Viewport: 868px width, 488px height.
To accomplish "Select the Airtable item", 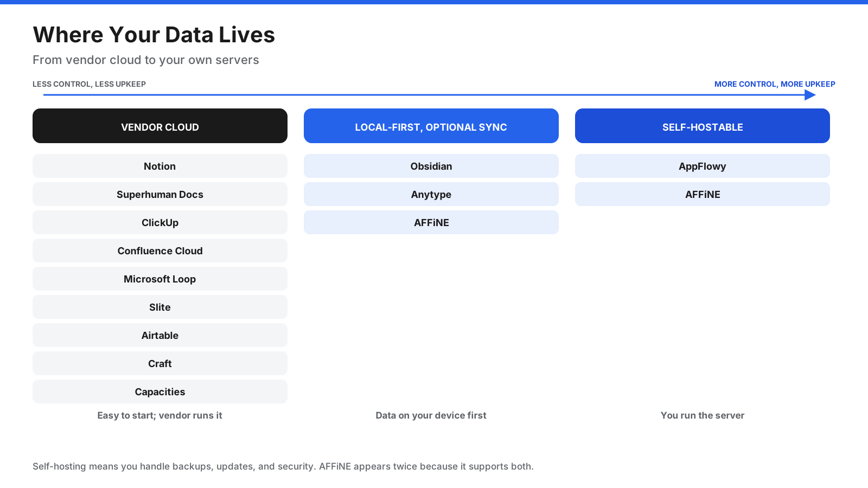I will [160, 335].
